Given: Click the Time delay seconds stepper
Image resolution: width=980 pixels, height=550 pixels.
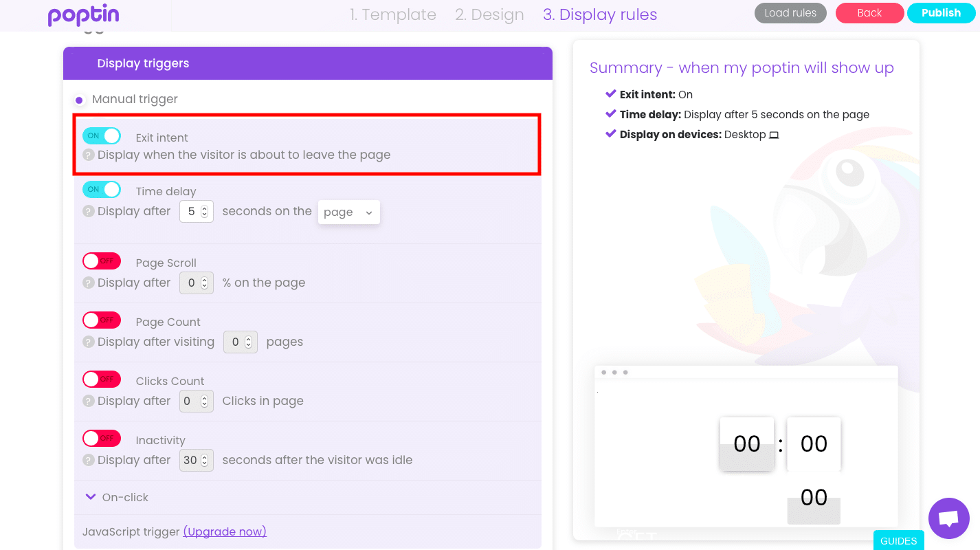Looking at the screenshot, I should [x=204, y=212].
